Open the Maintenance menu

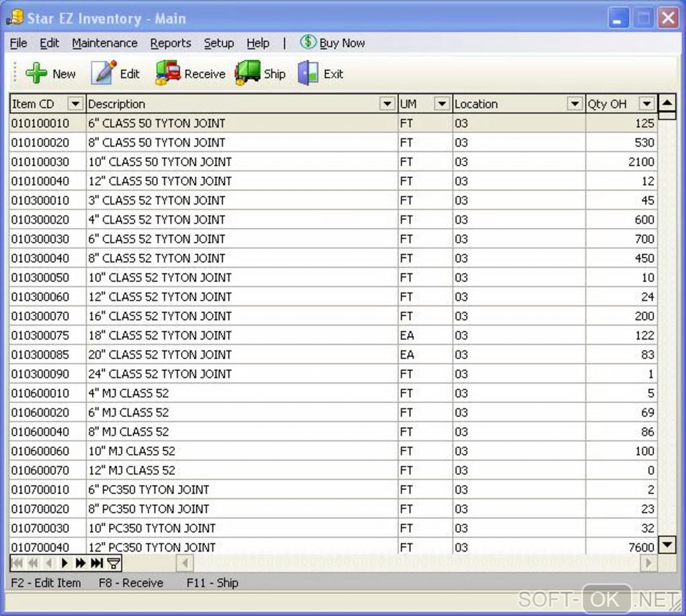click(x=104, y=43)
